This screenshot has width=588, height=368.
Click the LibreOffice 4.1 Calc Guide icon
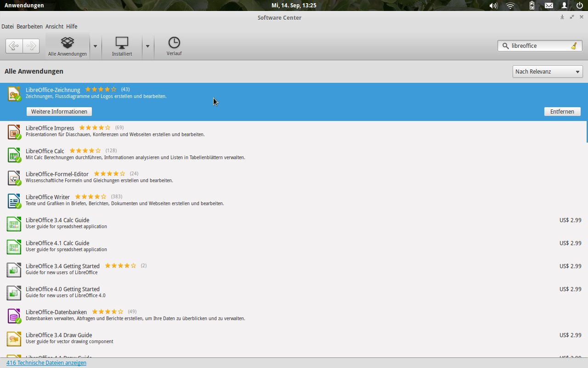(x=14, y=247)
